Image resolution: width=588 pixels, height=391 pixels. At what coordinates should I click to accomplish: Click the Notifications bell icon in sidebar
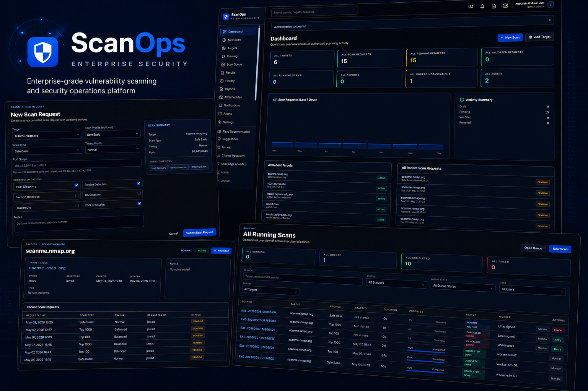point(220,105)
